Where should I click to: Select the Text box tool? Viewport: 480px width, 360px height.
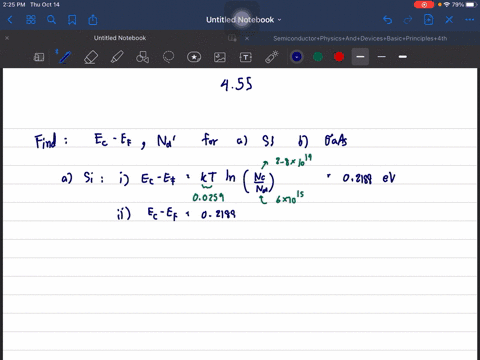(x=246, y=57)
